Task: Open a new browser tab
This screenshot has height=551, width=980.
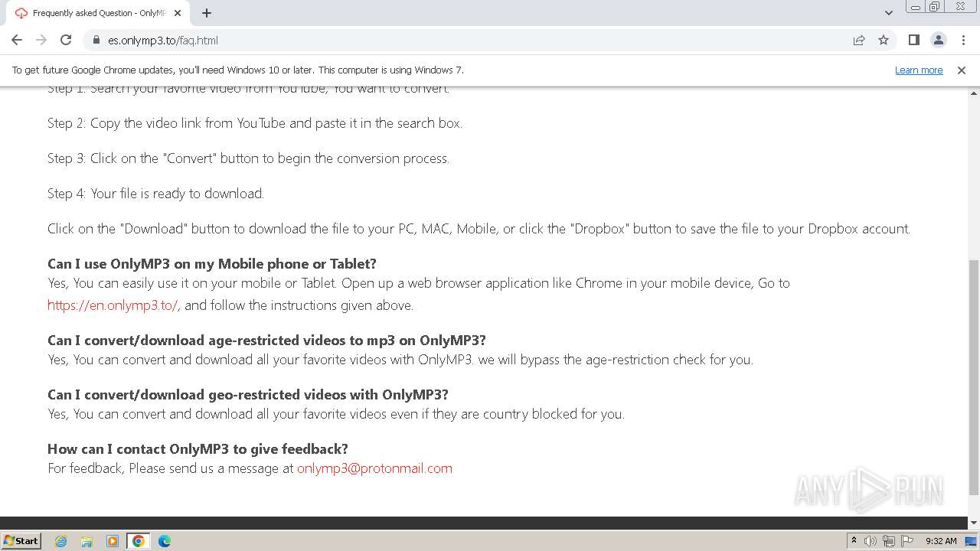Action: point(207,13)
